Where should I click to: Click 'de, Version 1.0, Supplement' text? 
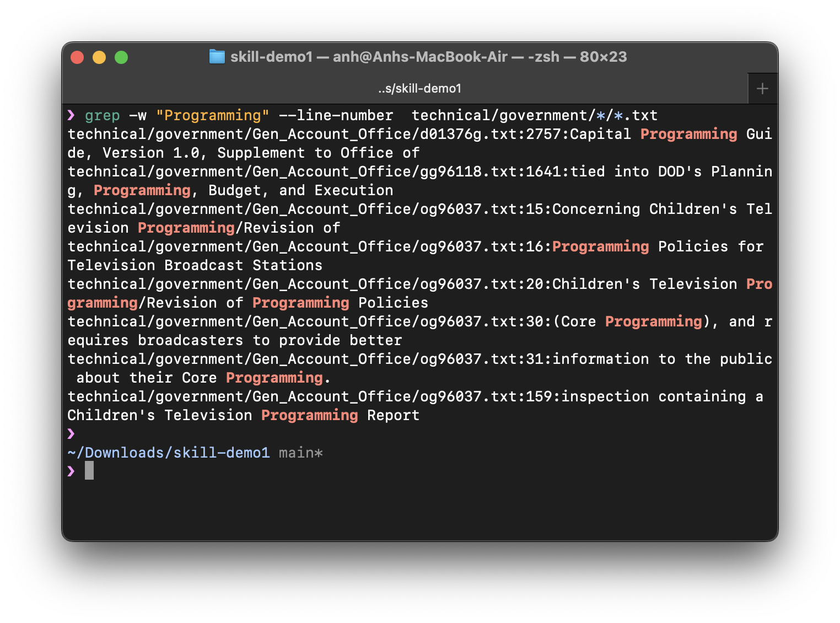pyautogui.click(x=186, y=153)
